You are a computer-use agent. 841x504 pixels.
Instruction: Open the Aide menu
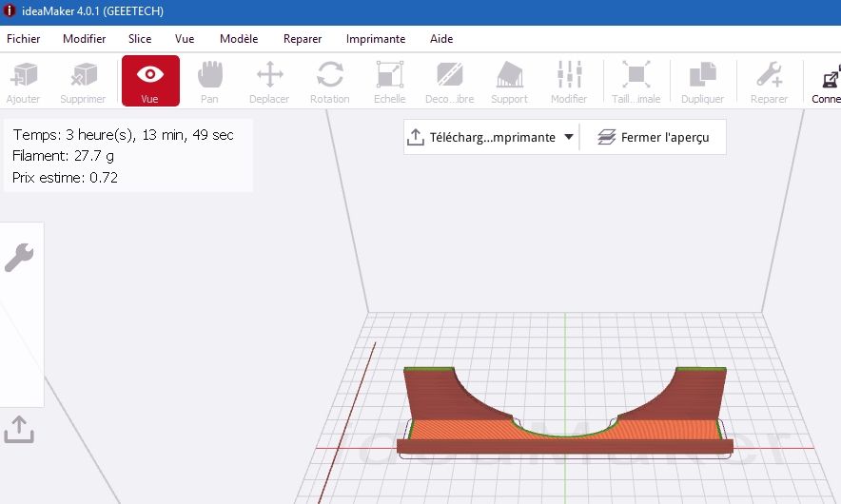click(441, 39)
